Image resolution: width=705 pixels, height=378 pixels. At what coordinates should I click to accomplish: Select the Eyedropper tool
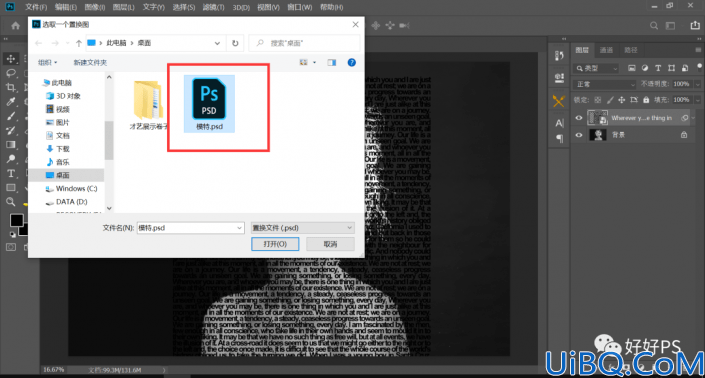(x=11, y=102)
